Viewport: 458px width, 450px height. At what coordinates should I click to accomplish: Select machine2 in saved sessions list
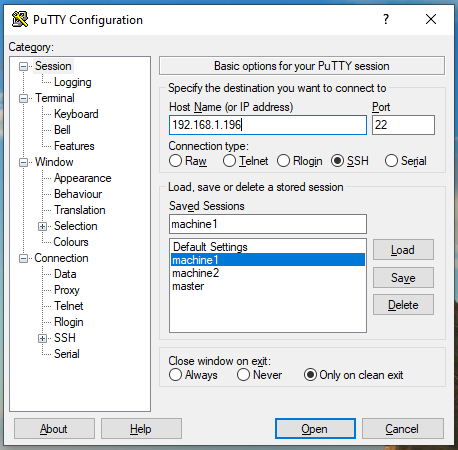[x=268, y=273]
